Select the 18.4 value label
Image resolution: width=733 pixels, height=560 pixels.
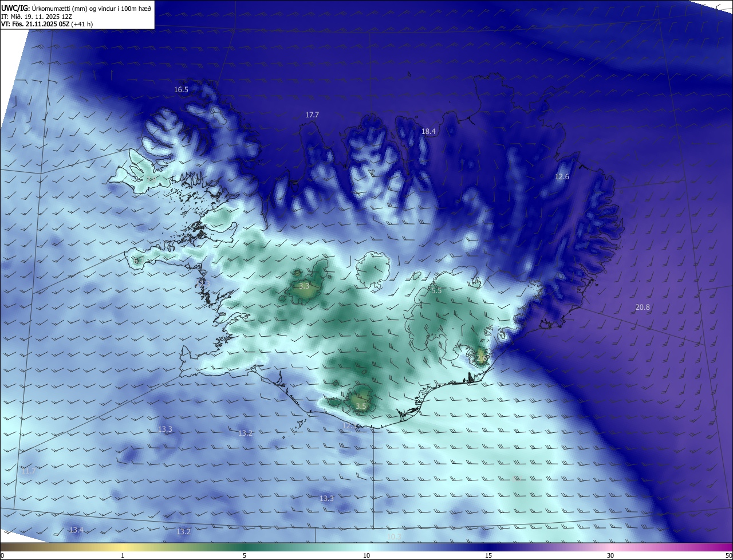[x=428, y=132]
